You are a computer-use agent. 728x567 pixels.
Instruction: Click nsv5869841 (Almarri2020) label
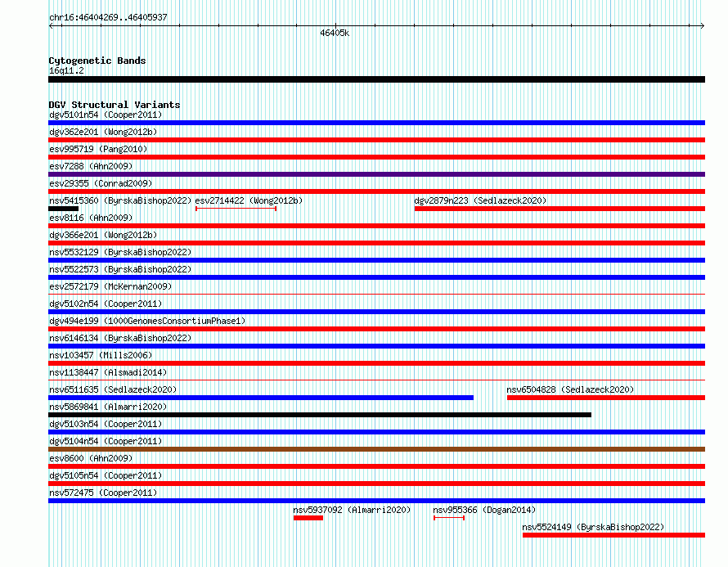tap(108, 407)
